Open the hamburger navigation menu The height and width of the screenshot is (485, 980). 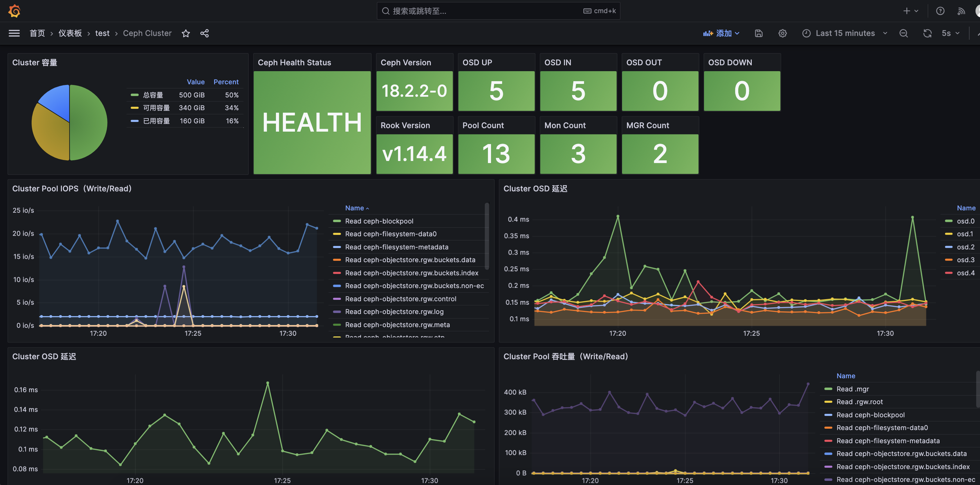(x=14, y=33)
